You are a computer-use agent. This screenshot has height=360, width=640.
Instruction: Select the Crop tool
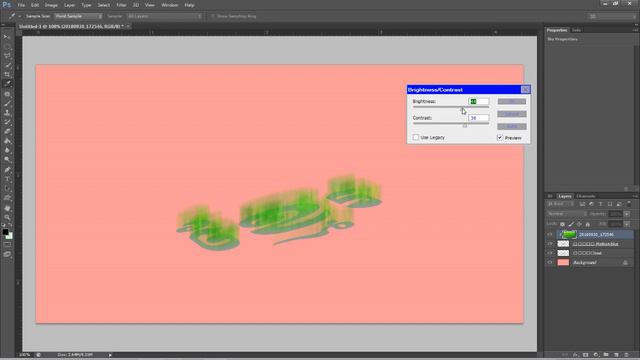pyautogui.click(x=7, y=75)
